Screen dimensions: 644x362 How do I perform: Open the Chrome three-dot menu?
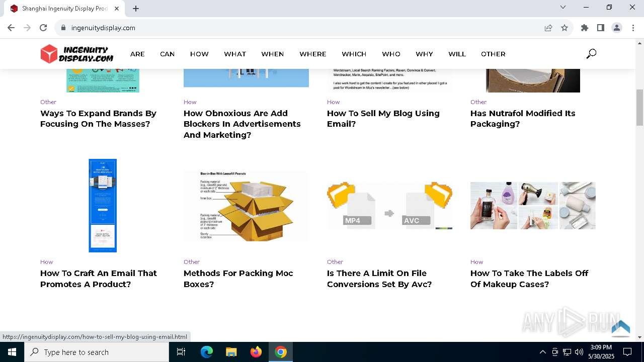coord(632,28)
